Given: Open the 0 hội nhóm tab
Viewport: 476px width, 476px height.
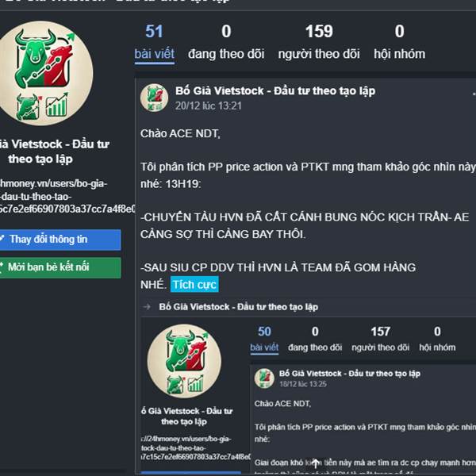Looking at the screenshot, I should 400,43.
